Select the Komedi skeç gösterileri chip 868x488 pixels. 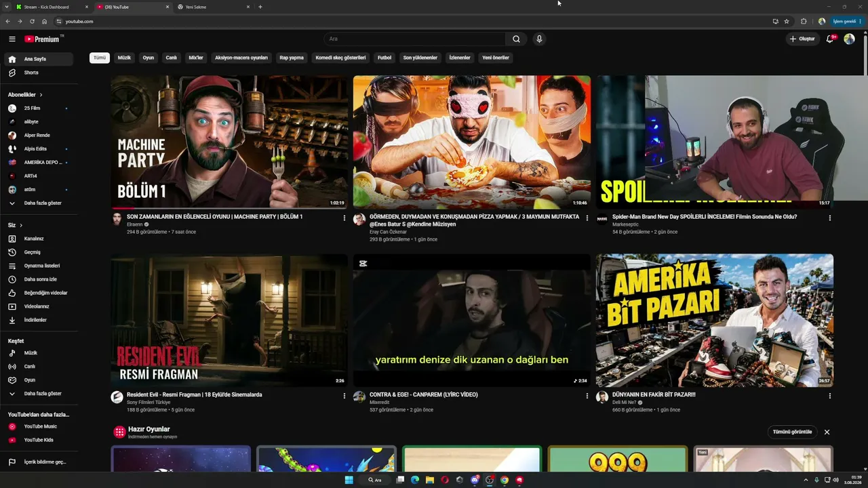coord(340,58)
